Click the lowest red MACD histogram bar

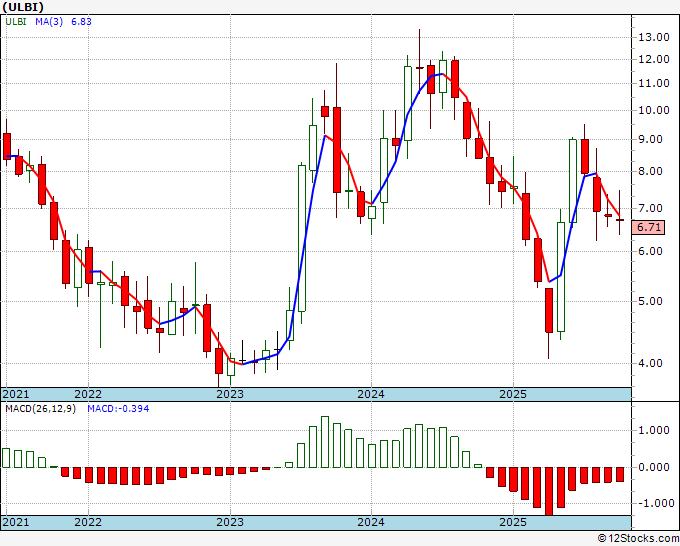(x=548, y=490)
